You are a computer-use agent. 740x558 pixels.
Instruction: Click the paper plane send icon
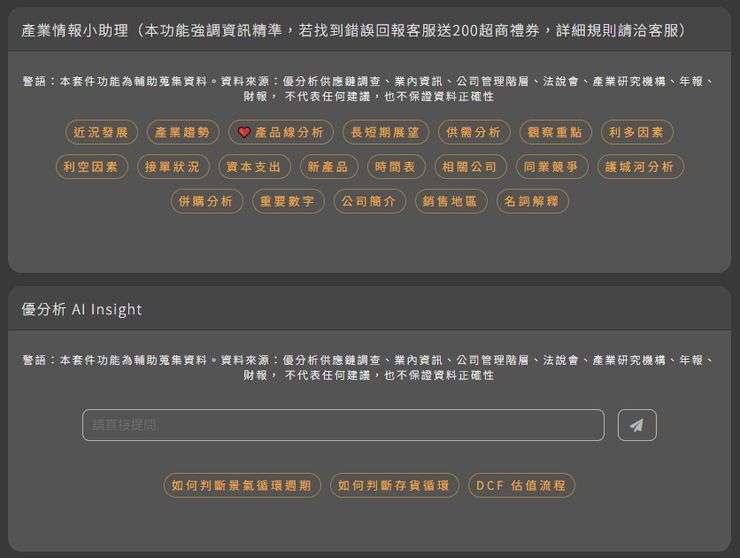click(637, 425)
